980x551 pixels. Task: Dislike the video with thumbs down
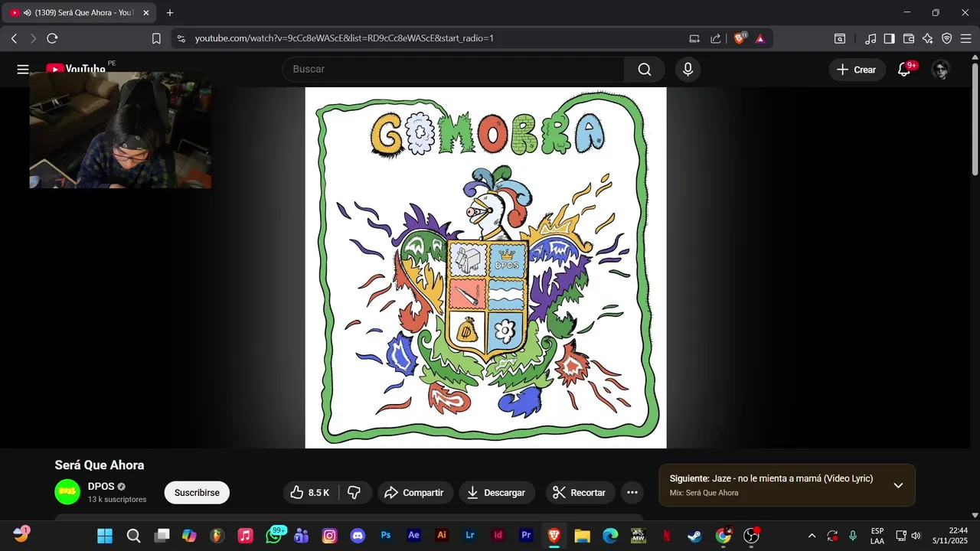(354, 493)
